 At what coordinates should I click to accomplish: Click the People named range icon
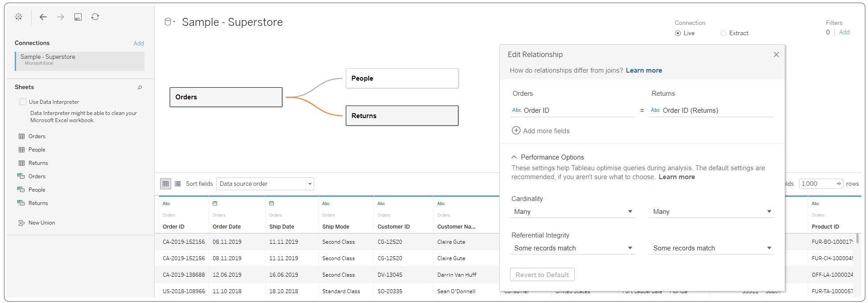[21, 190]
